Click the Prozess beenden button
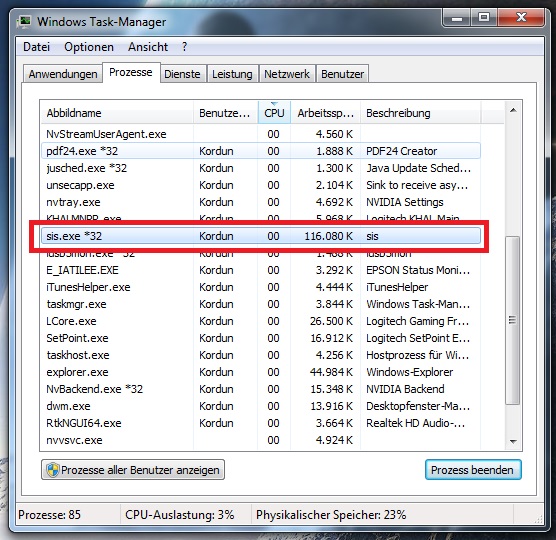The width and height of the screenshot is (556, 540). [x=473, y=470]
